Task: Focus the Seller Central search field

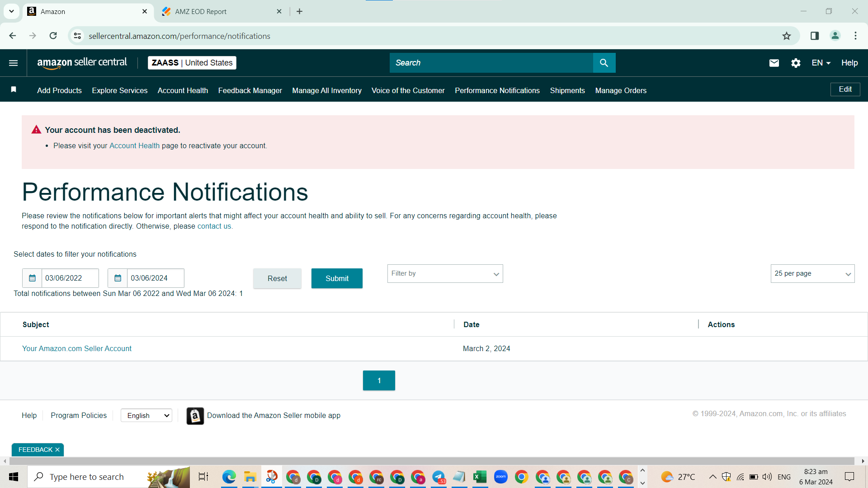Action: (491, 63)
